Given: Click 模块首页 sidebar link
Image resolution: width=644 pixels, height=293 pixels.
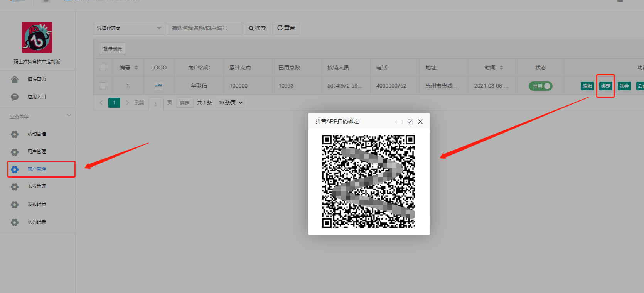Looking at the screenshot, I should click(37, 79).
